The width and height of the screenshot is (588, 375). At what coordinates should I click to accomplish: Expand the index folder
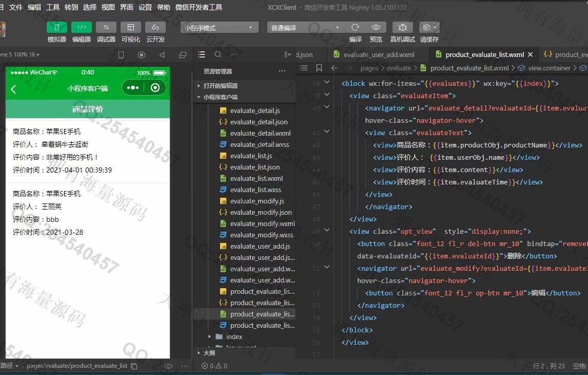[x=210, y=336]
